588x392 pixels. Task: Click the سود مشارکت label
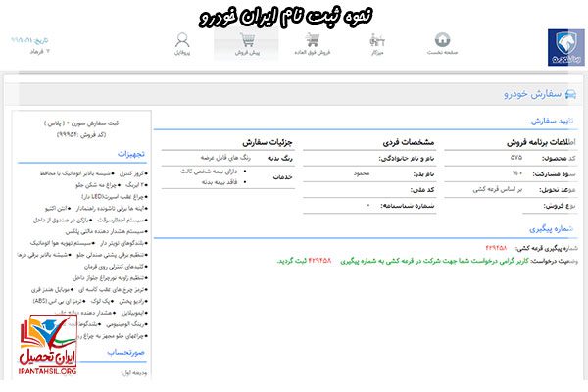click(554, 174)
